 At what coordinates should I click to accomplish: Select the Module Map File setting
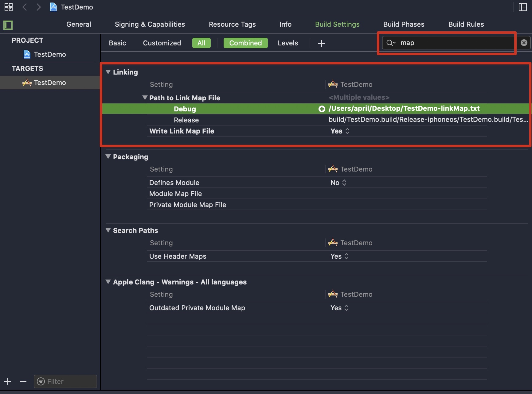tap(175, 194)
